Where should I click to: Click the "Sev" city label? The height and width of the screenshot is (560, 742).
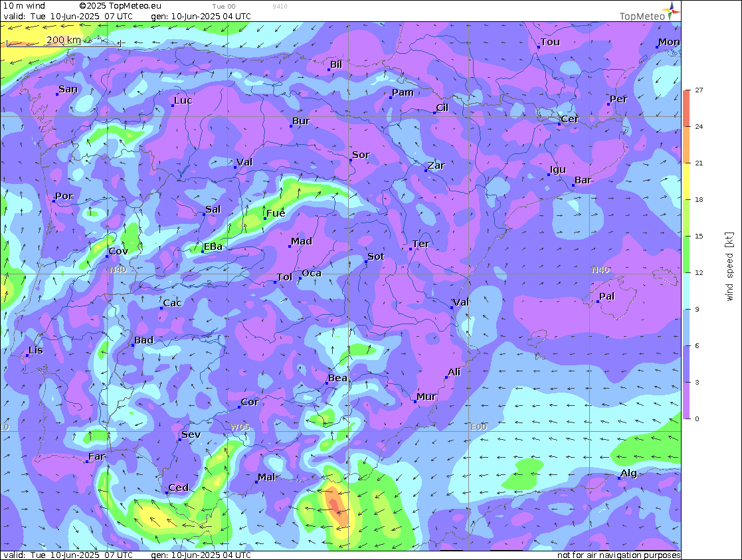point(191,434)
